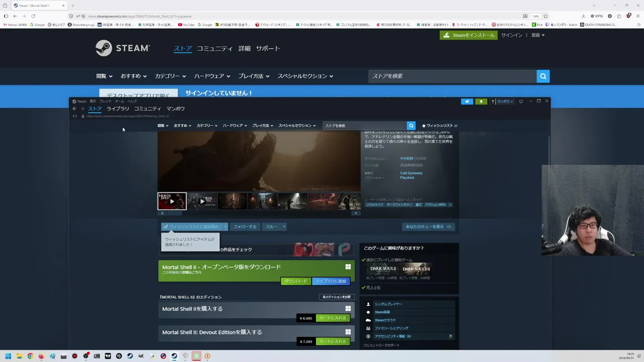Open the account name dropdown in Steam client
This screenshot has height=362, width=644.
tap(505, 102)
